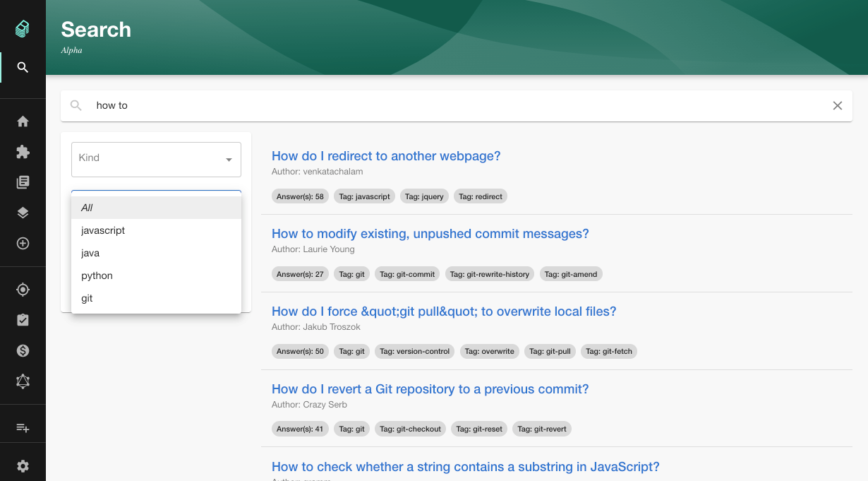
Task: Expand the Kind dropdown
Action: [156, 159]
